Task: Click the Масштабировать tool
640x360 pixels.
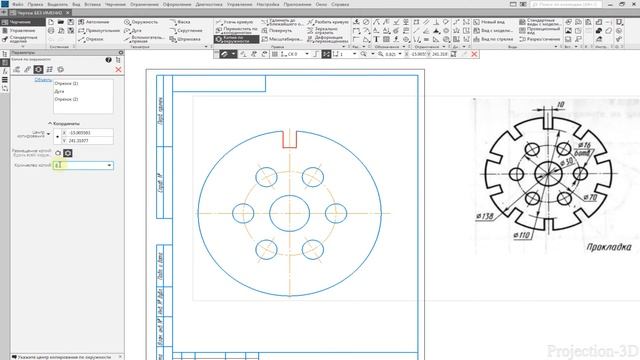Action: (282, 39)
